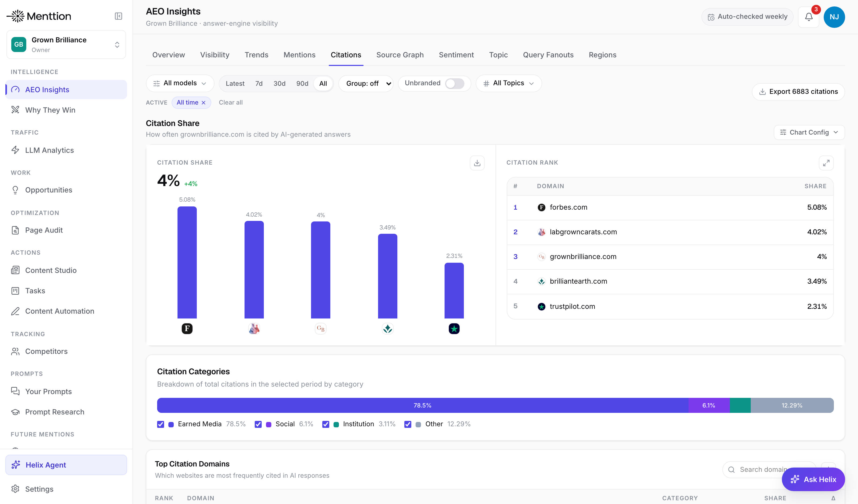The image size is (858, 504).
Task: Export 6883 citations
Action: click(x=798, y=92)
